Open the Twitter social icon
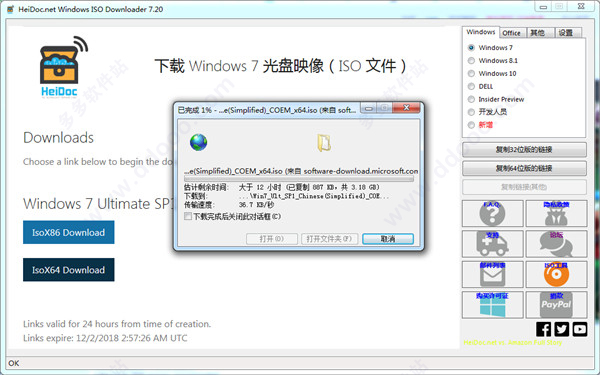Screen dimensions: 600x375 (561, 329)
